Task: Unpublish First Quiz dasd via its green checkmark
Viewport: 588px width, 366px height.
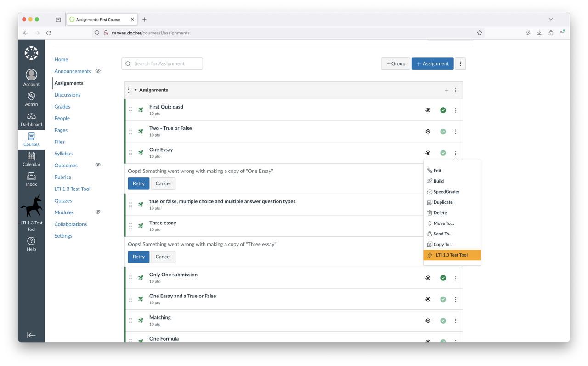Action: [443, 110]
